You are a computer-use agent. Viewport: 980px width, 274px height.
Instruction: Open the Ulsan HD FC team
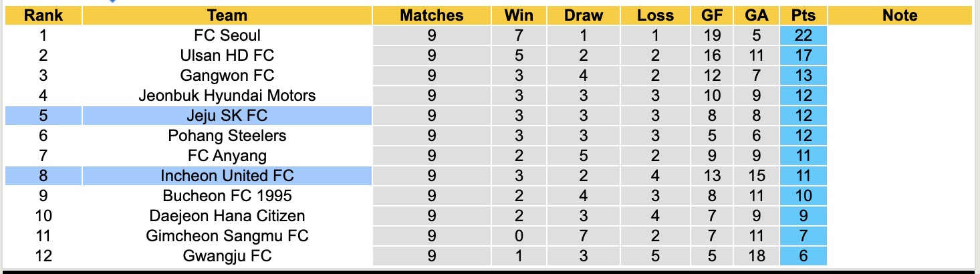coord(227,55)
